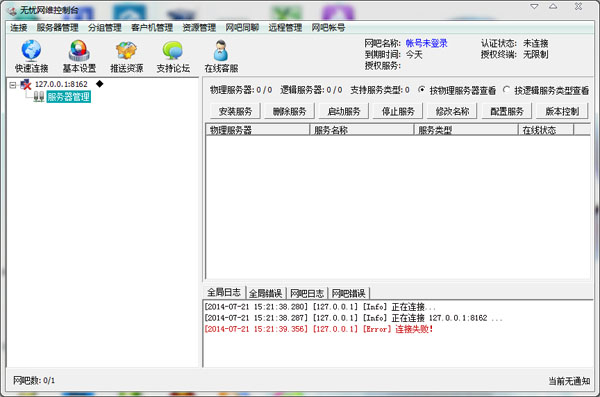Click the 逻辑服务器: 0/0 counter text
The width and height of the screenshot is (600, 397).
click(x=311, y=90)
